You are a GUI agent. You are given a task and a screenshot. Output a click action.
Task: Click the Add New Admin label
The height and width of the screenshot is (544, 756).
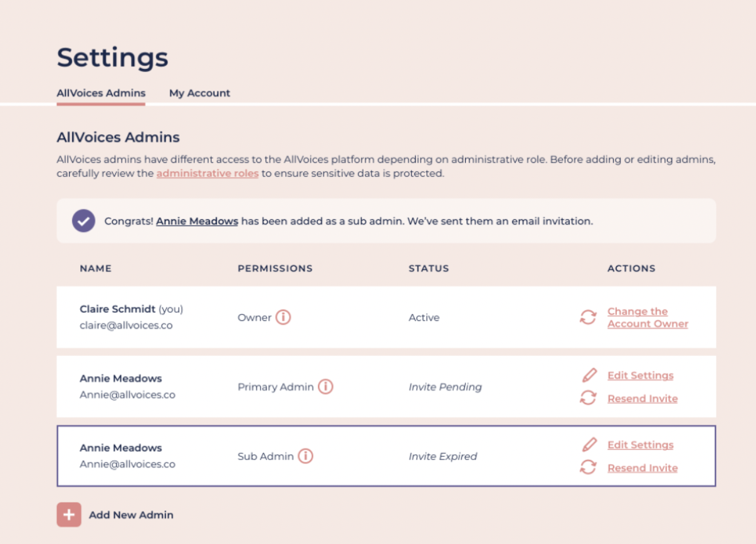(131, 515)
